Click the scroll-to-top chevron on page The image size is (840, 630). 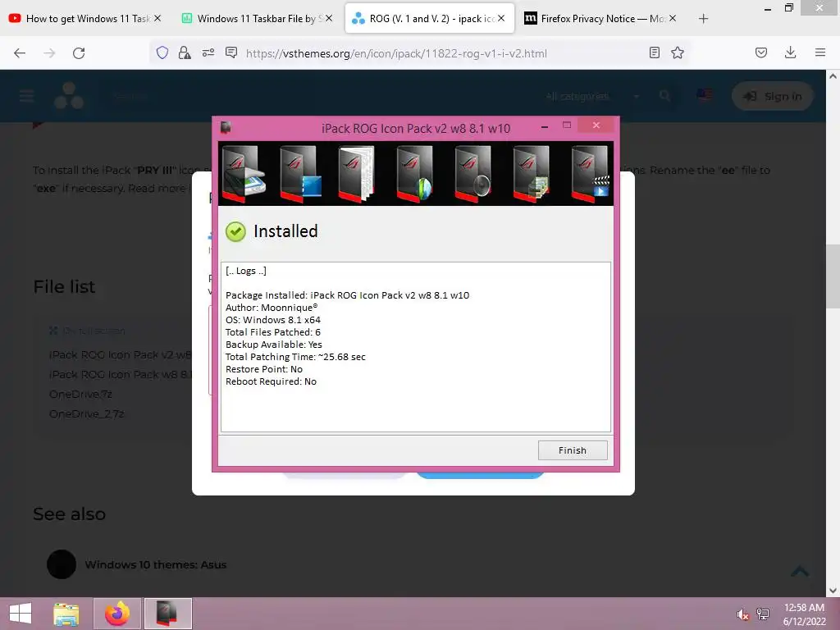[x=800, y=571]
